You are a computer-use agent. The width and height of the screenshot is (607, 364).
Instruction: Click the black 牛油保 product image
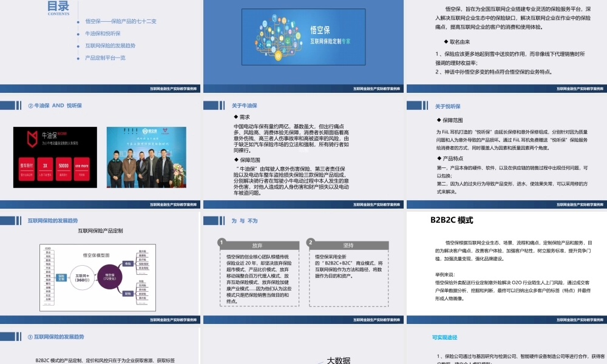(55, 158)
